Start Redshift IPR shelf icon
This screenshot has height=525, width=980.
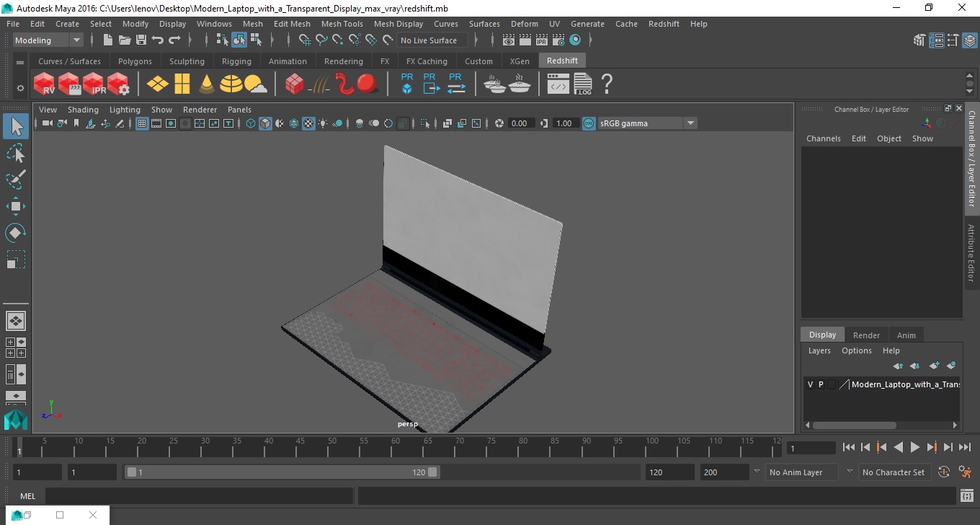[94, 84]
